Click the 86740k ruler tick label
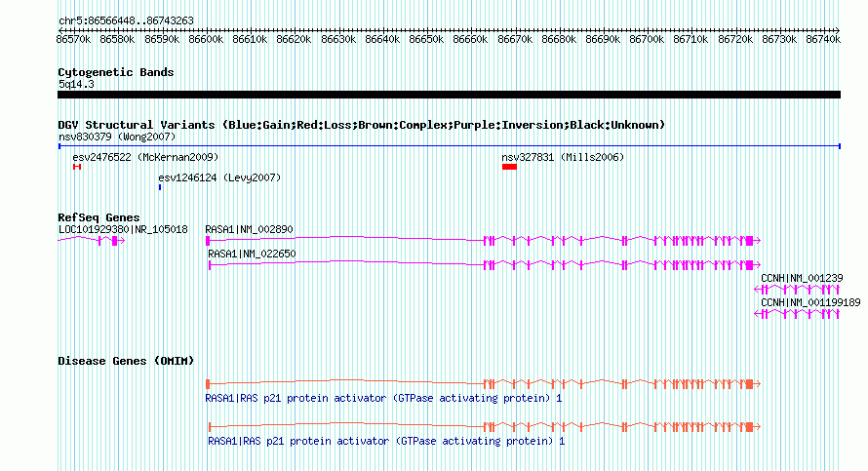Screen dimensions: 868x471 pos(823,40)
